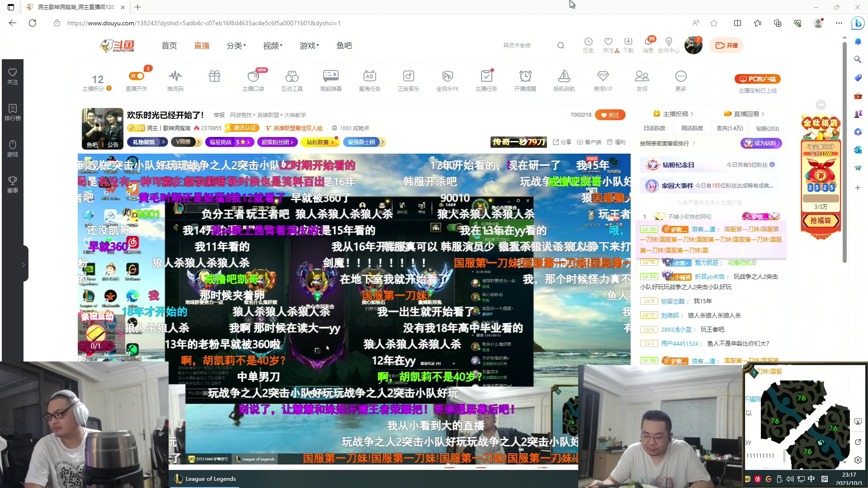
Task: Open the 福星挑战 challenge badge
Action: pos(230,142)
